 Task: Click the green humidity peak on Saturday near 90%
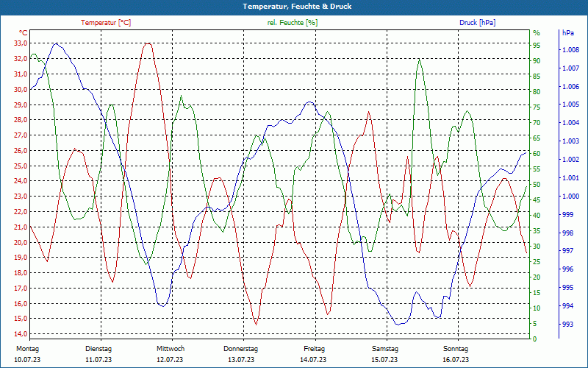point(419,60)
